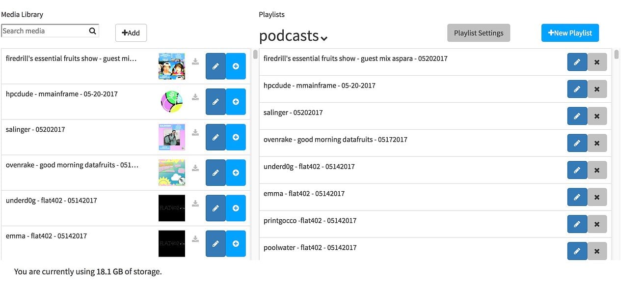Image resolution: width=644 pixels, height=295 pixels.
Task: Click the search magnifier icon
Action: (92, 31)
